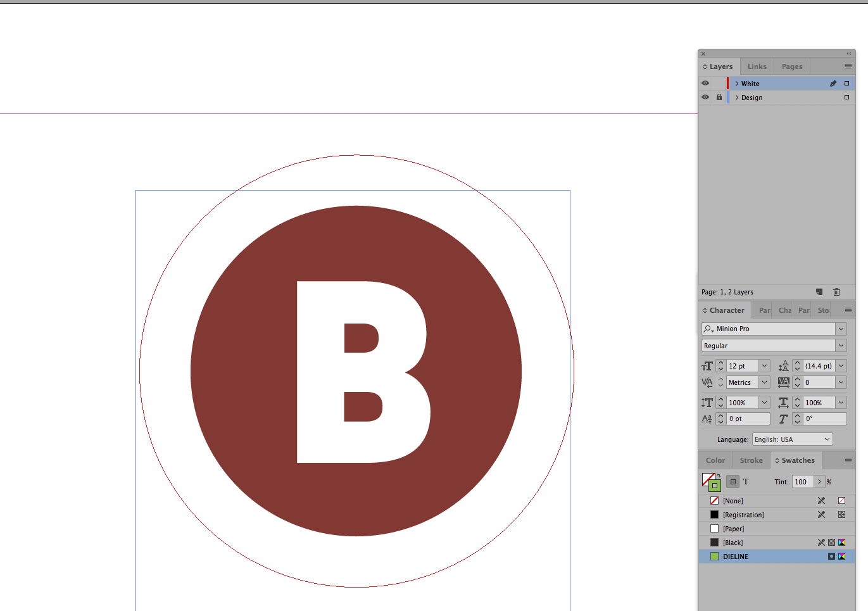
Task: Open the vertical scale 100% dropdown
Action: point(765,403)
